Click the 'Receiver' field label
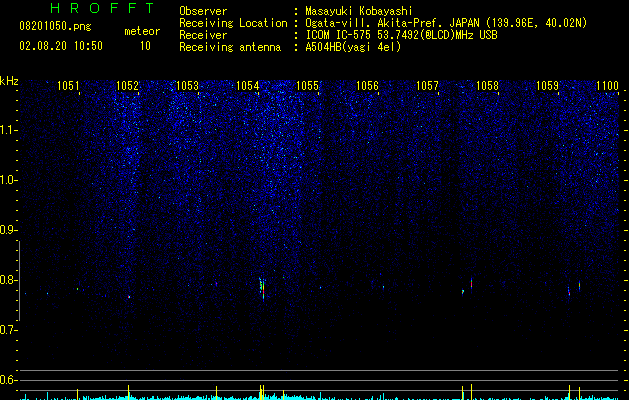This screenshot has height=400, width=629. (x=203, y=35)
